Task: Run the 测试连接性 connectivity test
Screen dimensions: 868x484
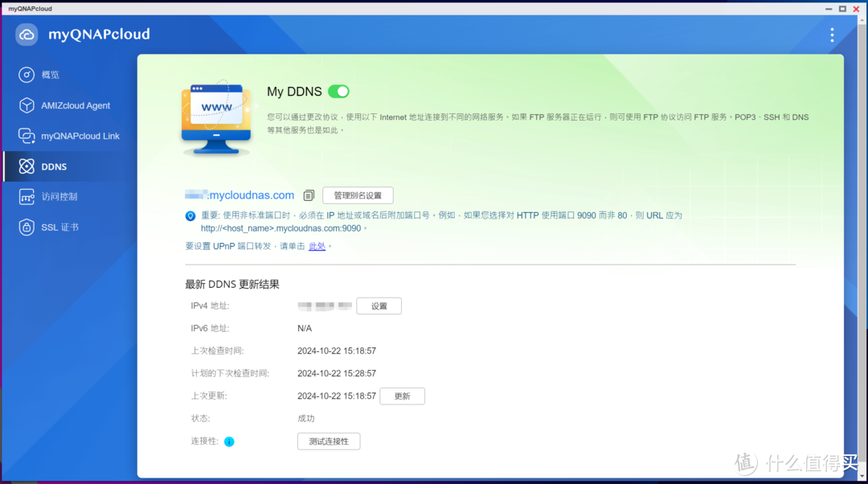Action: (328, 441)
